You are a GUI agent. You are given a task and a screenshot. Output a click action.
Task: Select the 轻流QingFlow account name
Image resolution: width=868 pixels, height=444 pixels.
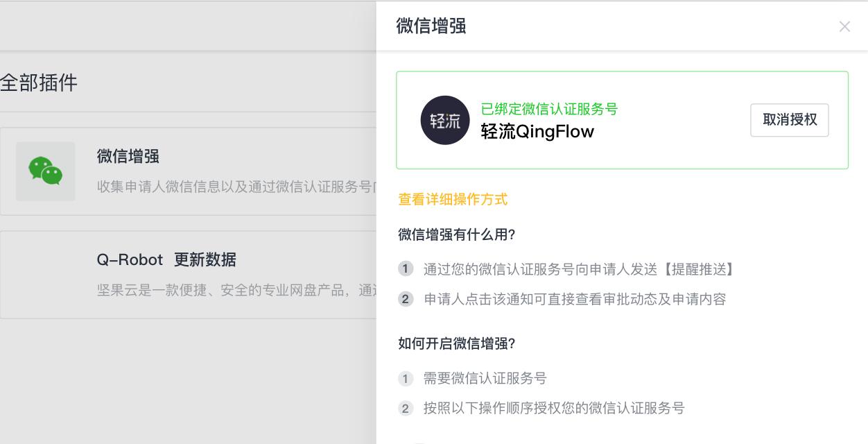click(537, 131)
